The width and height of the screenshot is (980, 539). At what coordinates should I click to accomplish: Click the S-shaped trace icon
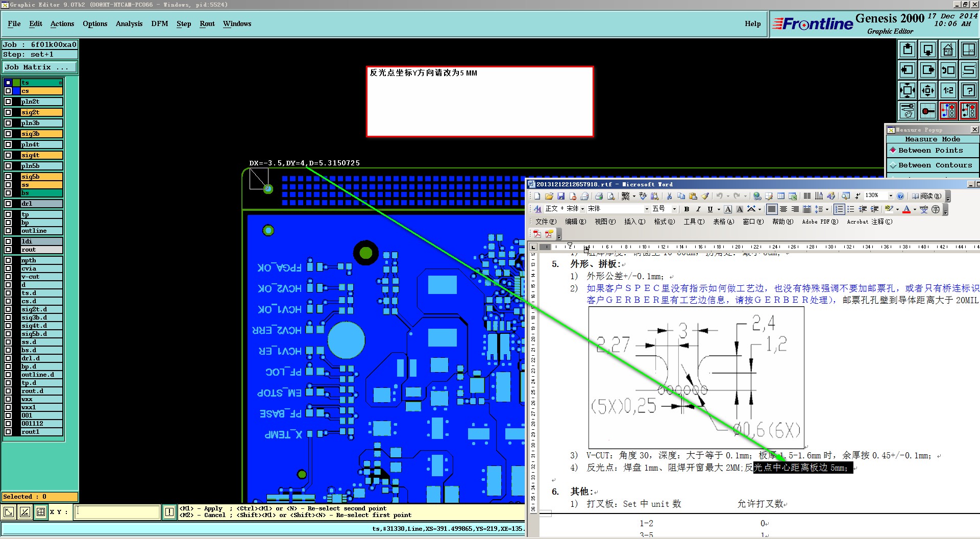969,70
